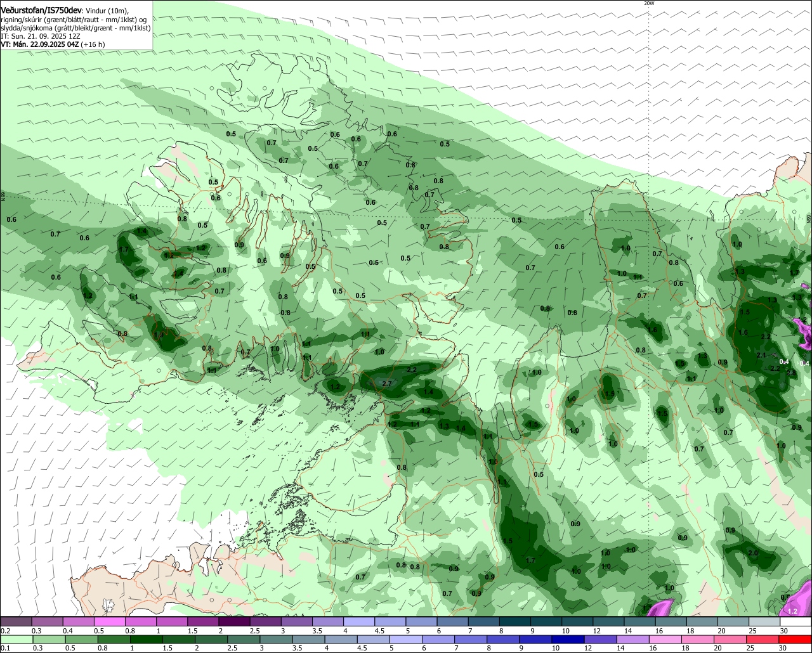Click lower legend bright red swatch above 30

coord(796,640)
